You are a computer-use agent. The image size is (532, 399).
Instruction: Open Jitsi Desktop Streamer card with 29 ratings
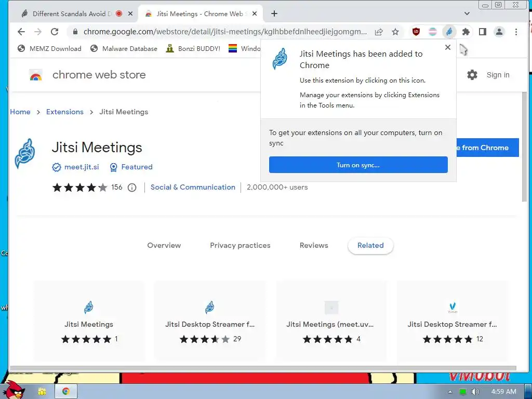(210, 321)
